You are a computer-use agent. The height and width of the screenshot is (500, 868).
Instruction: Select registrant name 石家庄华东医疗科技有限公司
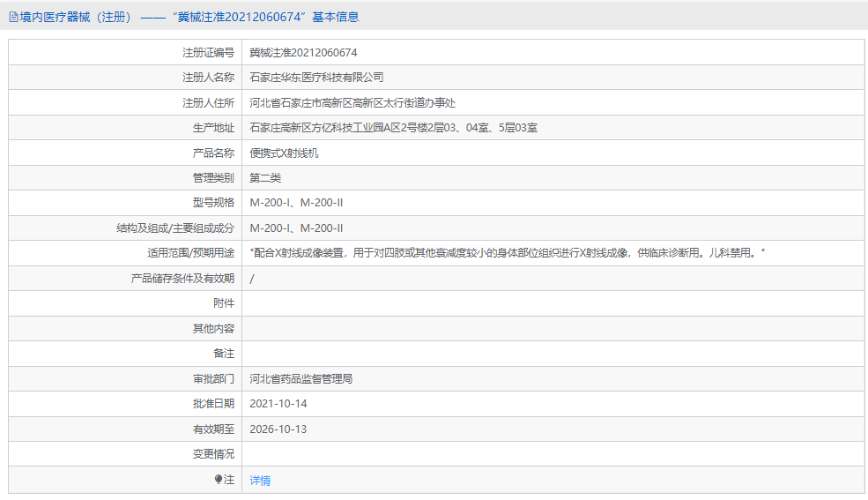pos(316,78)
